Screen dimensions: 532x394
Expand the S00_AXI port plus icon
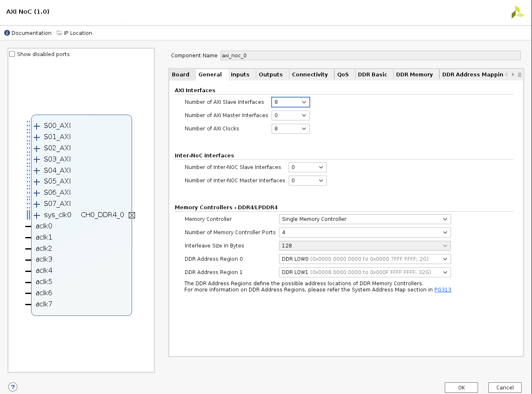pos(37,126)
